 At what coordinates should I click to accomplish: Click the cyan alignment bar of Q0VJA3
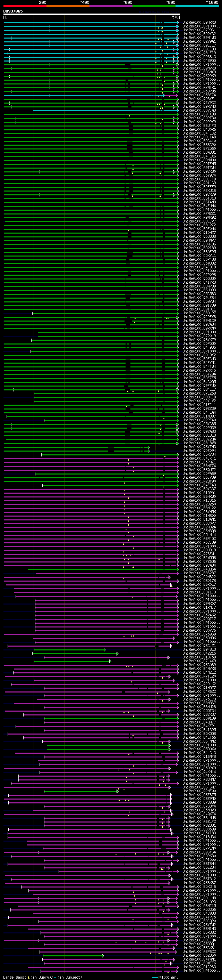[x=105, y=111]
